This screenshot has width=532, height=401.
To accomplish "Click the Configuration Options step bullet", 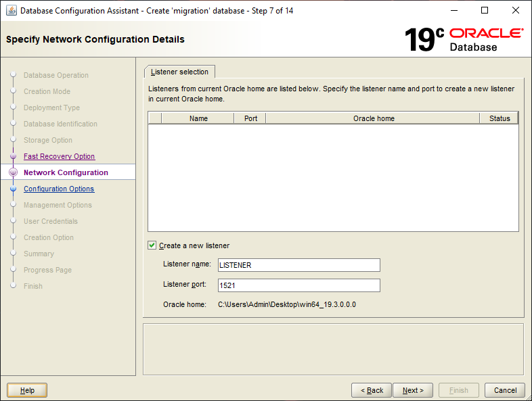I will (13, 189).
